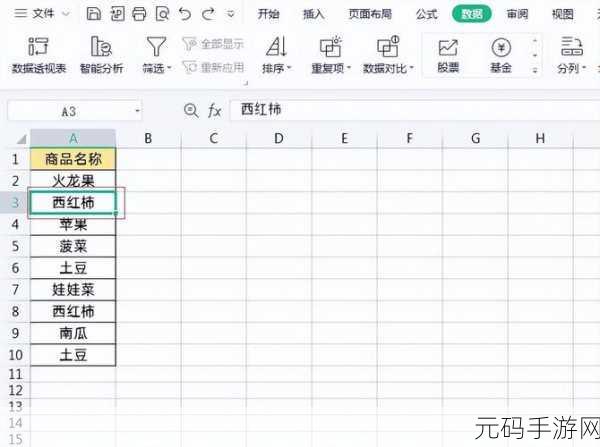Click cell A3 containing 西红柿
This screenshot has width=600, height=447.
73,202
